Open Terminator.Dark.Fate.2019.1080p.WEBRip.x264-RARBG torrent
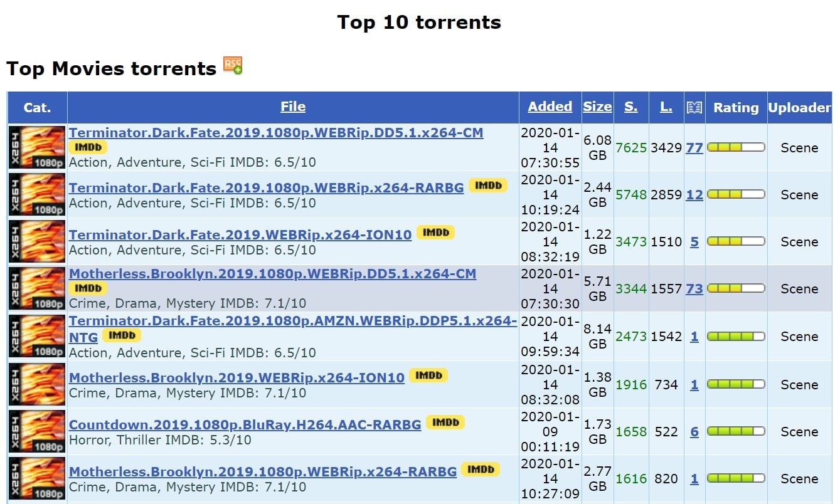The image size is (840, 504). [267, 187]
